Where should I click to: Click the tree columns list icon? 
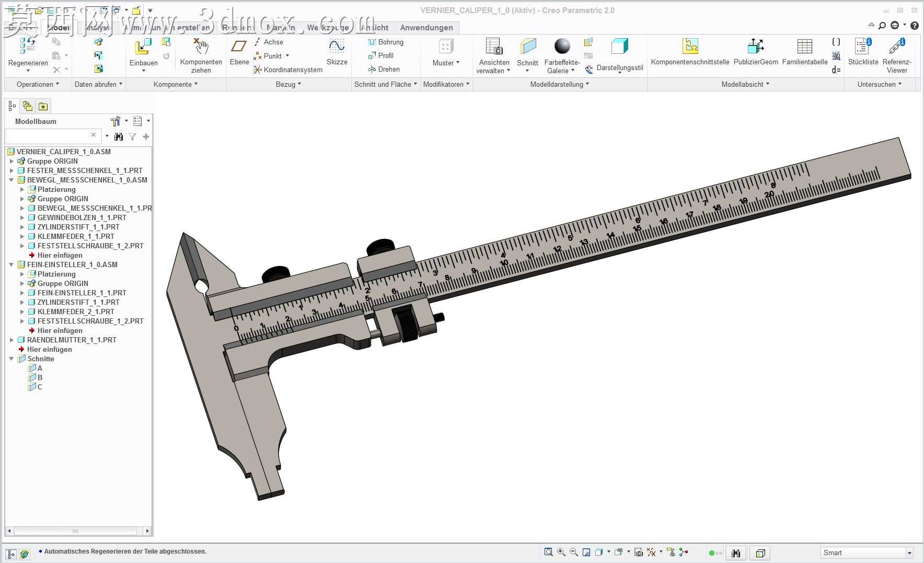[137, 121]
